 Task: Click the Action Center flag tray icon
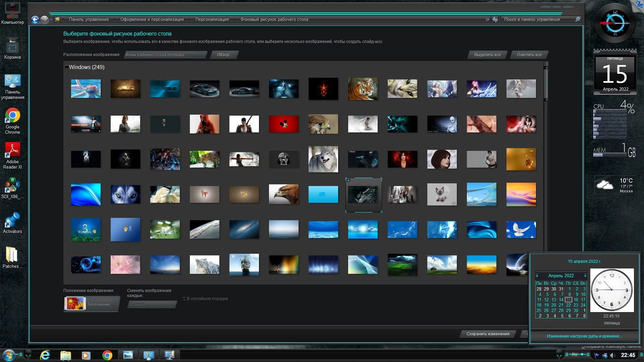click(x=596, y=355)
